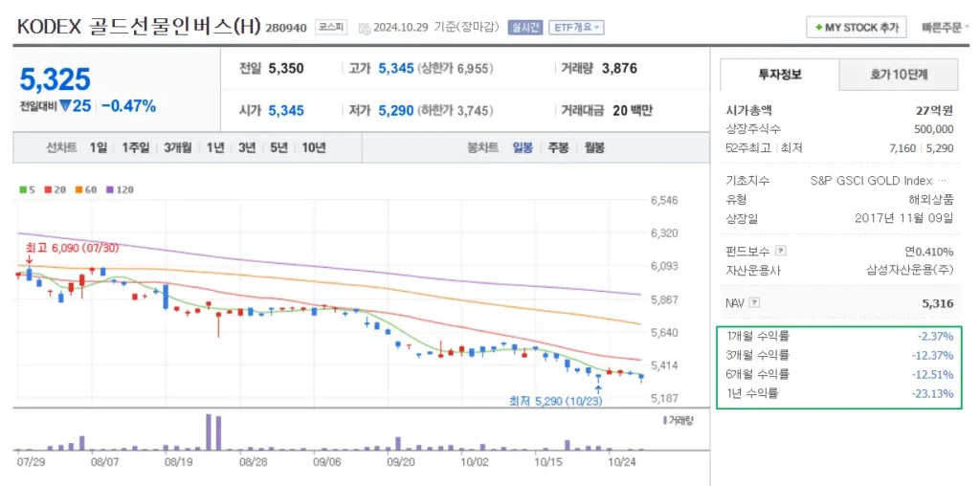This screenshot has width=980, height=486.
Task: Switch to the 호가10단계 tab
Action: [x=898, y=75]
